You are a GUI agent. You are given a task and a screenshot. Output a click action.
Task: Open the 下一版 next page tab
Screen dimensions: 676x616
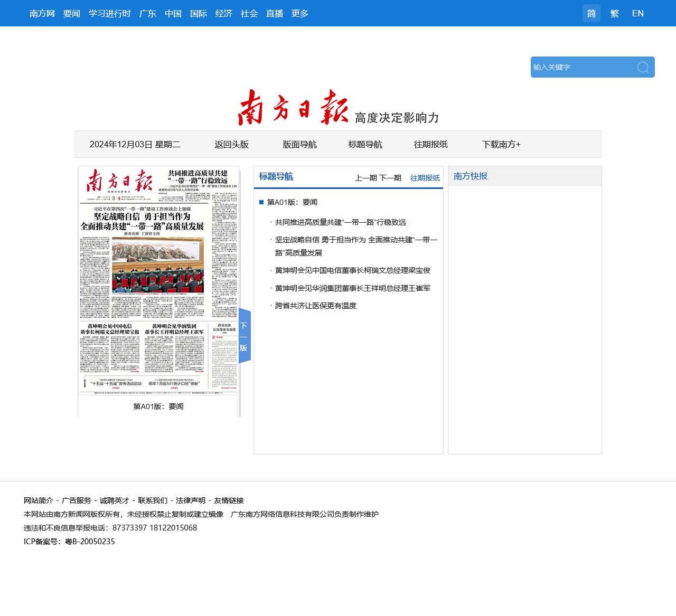[x=245, y=336]
